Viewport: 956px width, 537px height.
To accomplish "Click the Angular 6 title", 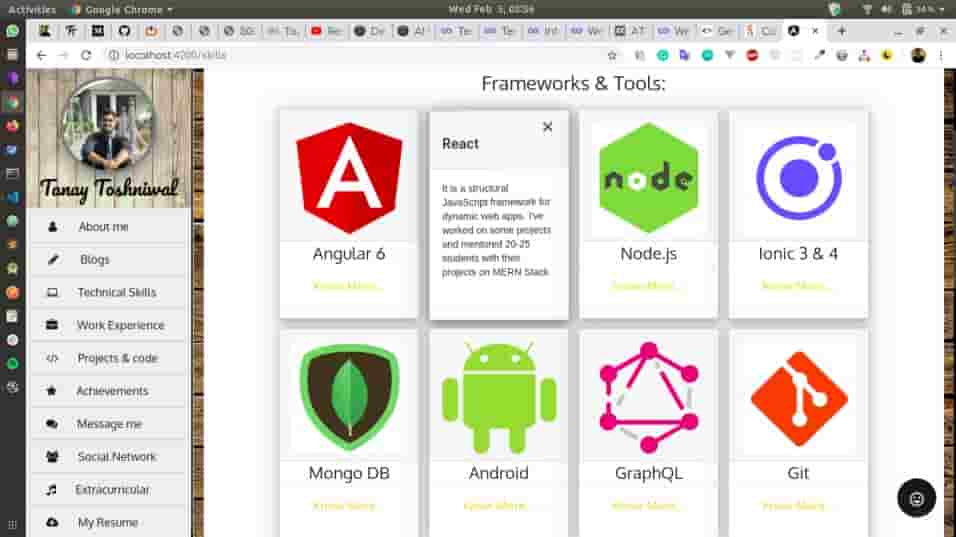I will tap(349, 254).
